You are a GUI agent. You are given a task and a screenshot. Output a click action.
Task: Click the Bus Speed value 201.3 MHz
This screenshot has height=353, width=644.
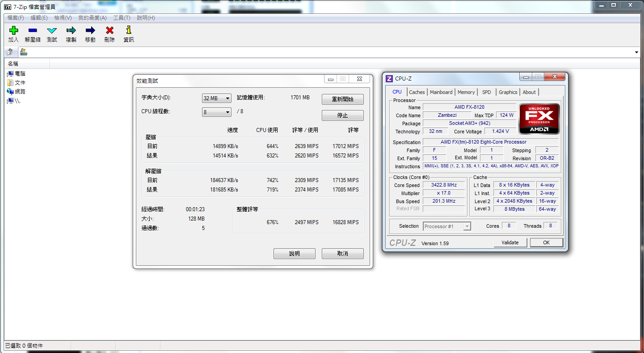(444, 201)
